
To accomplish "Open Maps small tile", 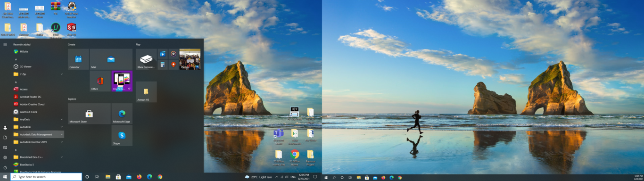I will 173,65.
